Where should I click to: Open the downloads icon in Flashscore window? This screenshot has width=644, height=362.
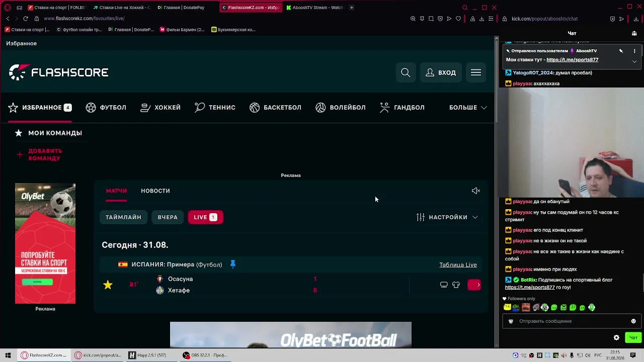(x=481, y=19)
